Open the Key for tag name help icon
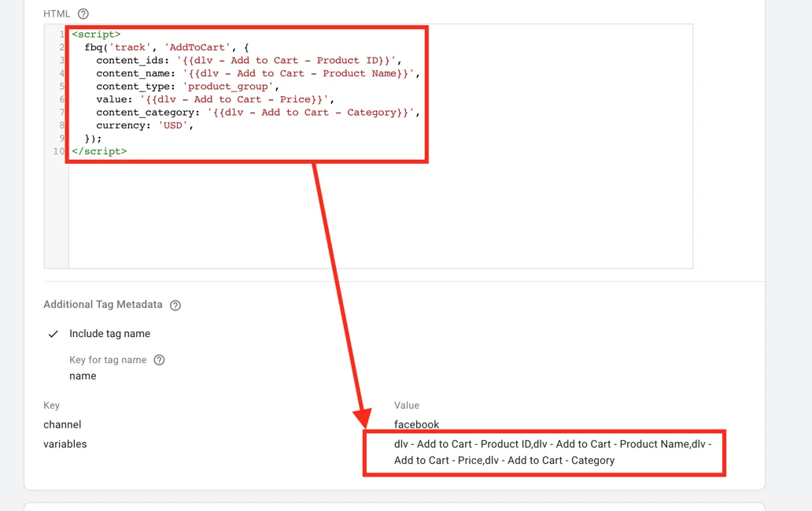 point(160,360)
